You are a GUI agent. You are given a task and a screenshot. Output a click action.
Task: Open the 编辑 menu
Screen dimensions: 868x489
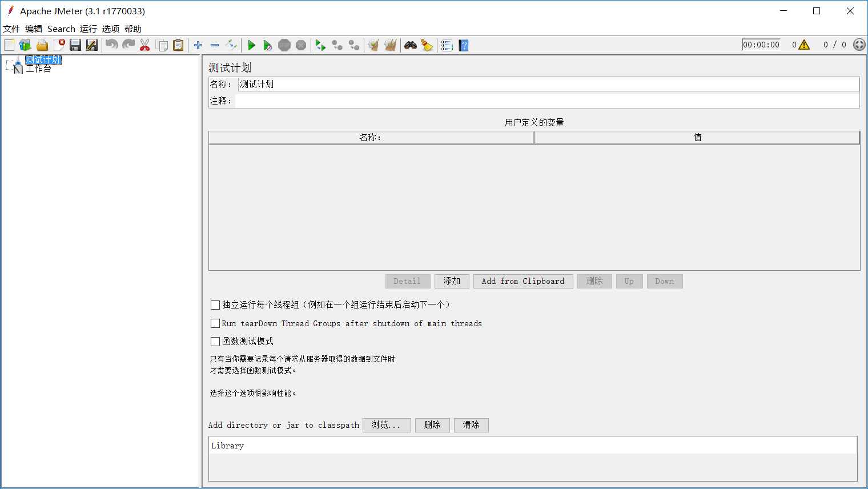click(34, 29)
